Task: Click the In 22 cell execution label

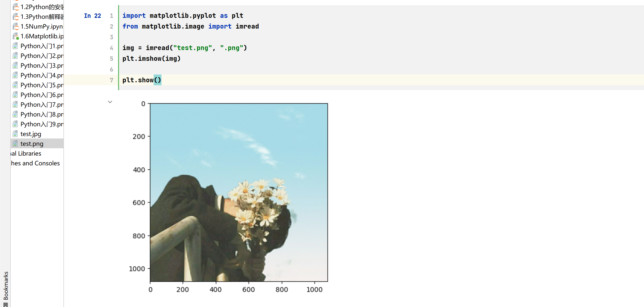Action: pyautogui.click(x=92, y=16)
